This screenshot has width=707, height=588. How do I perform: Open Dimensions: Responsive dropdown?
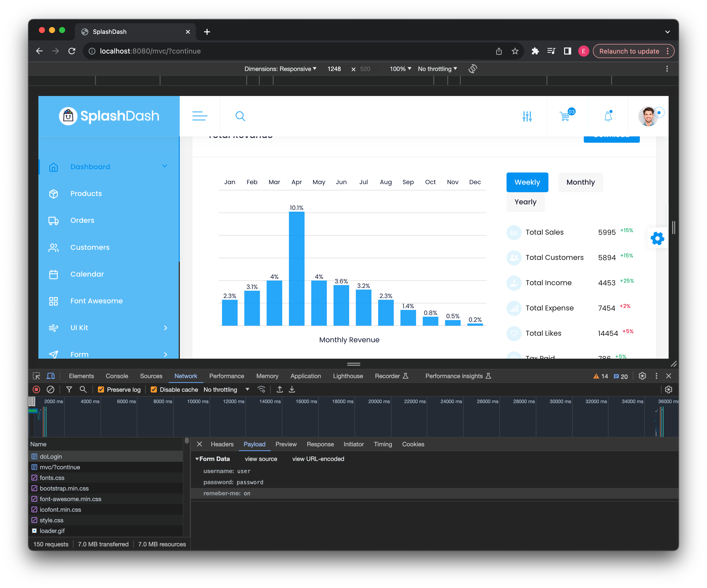(x=280, y=69)
